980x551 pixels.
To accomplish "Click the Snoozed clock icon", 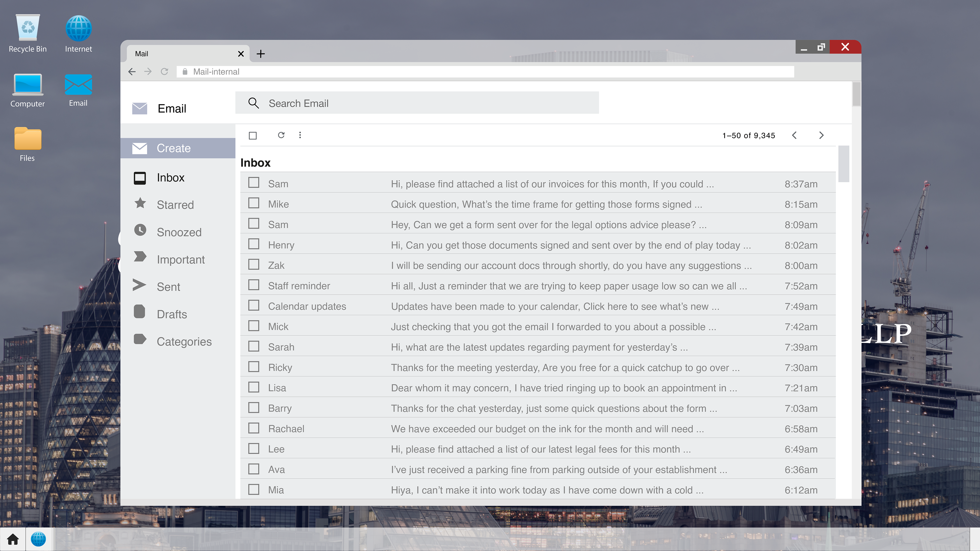I will click(x=140, y=230).
